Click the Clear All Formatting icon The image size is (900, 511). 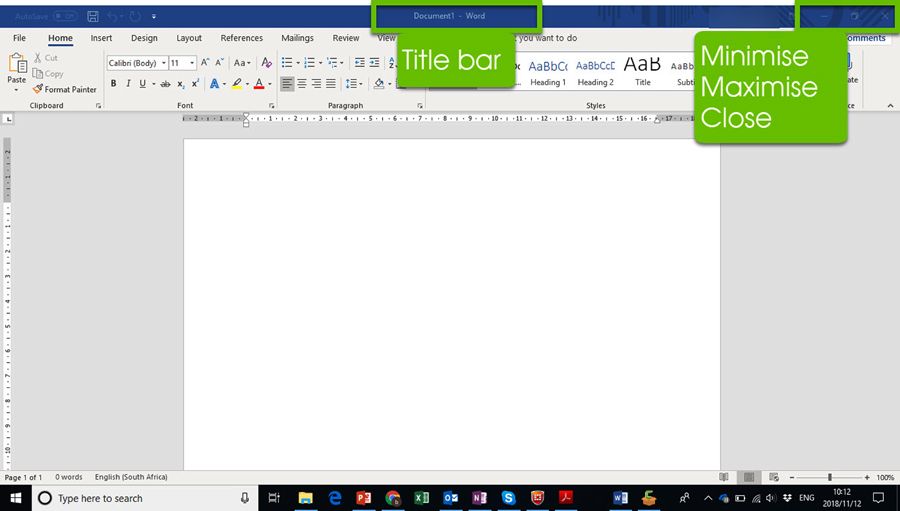pyautogui.click(x=266, y=63)
